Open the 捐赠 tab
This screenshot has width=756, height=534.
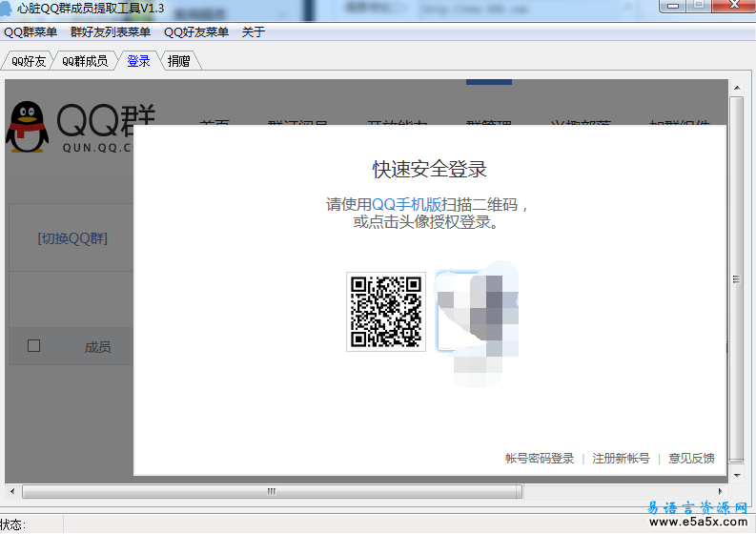(x=178, y=61)
